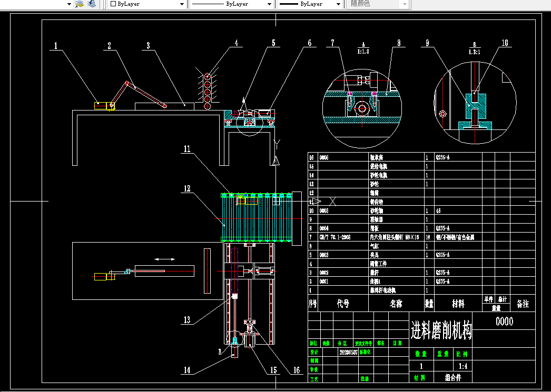
Task: Click the green 分区 label
Action: tap(342, 344)
